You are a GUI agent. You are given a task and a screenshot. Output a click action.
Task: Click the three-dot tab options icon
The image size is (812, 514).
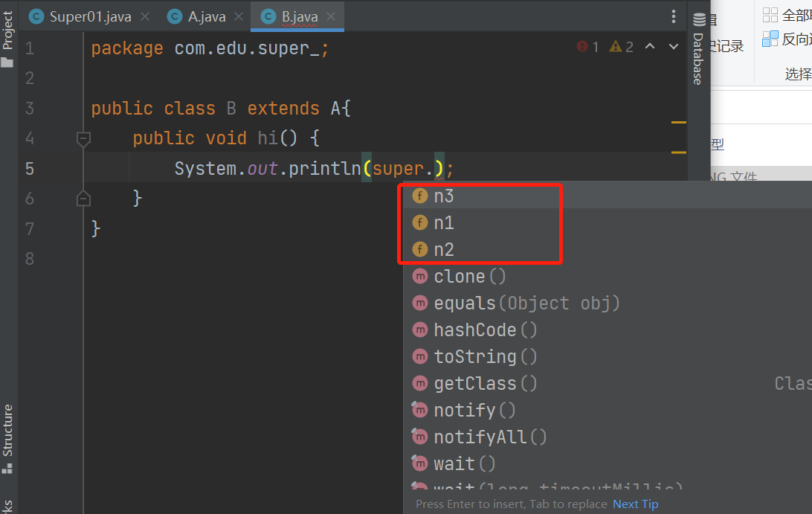[x=674, y=16]
